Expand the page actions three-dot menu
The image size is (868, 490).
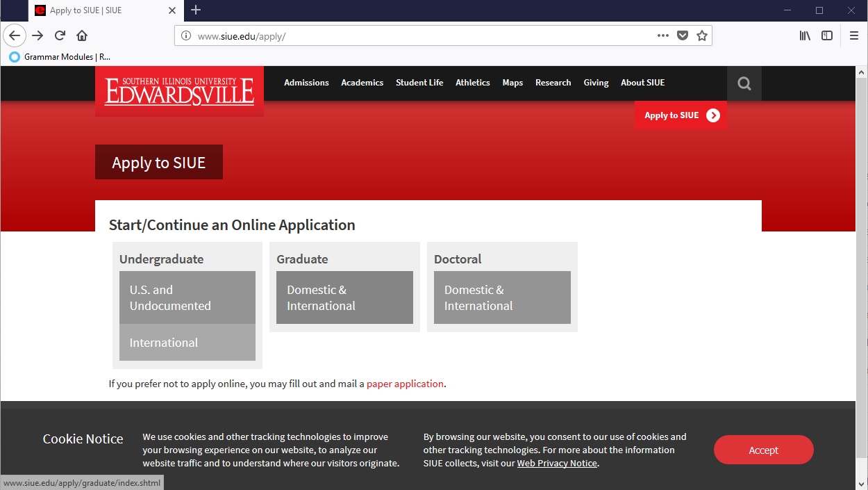coord(663,35)
